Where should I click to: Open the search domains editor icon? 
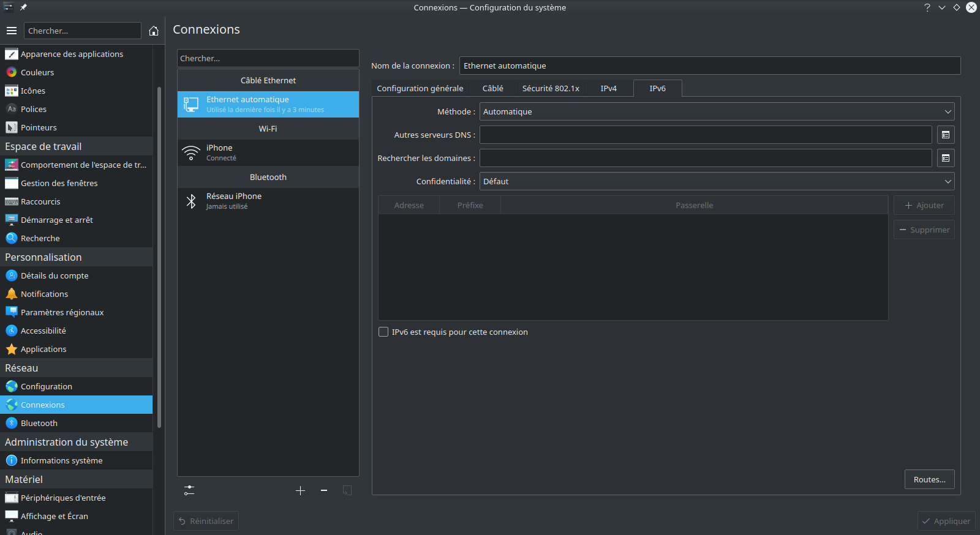click(946, 158)
